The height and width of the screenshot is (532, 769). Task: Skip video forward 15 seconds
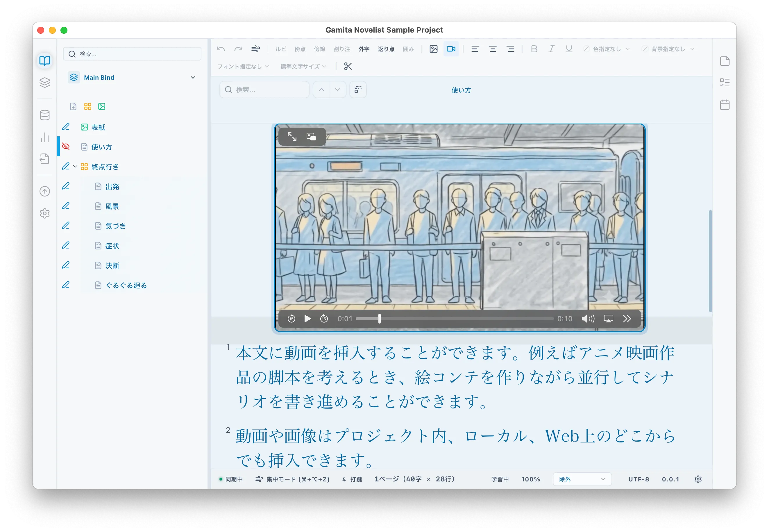click(x=323, y=318)
